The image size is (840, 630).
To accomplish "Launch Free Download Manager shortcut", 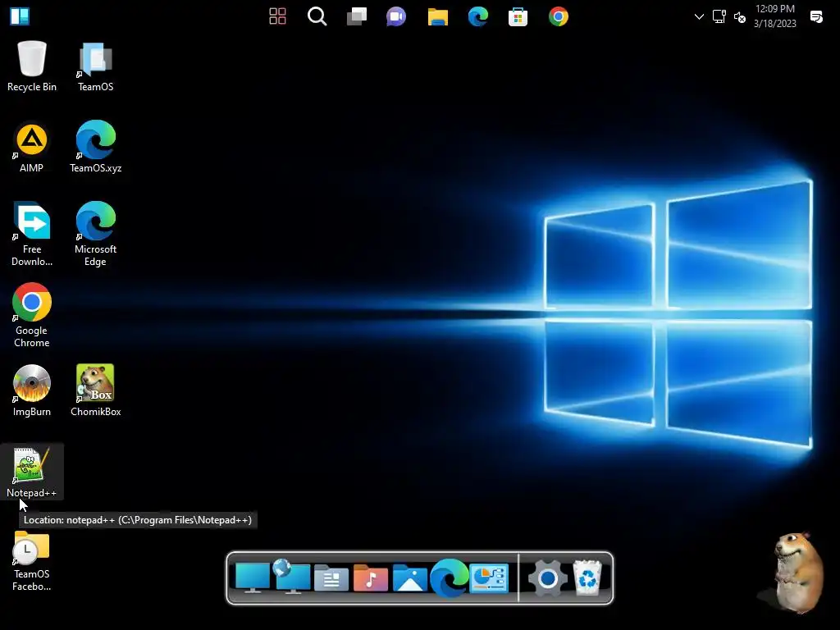I will (x=32, y=234).
